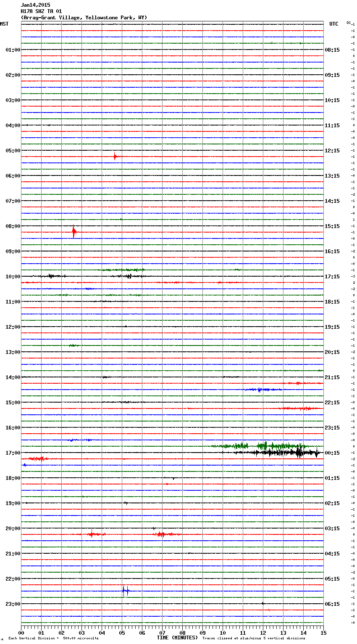
Task: Select the 12:00 MST time label
Action: [13, 327]
